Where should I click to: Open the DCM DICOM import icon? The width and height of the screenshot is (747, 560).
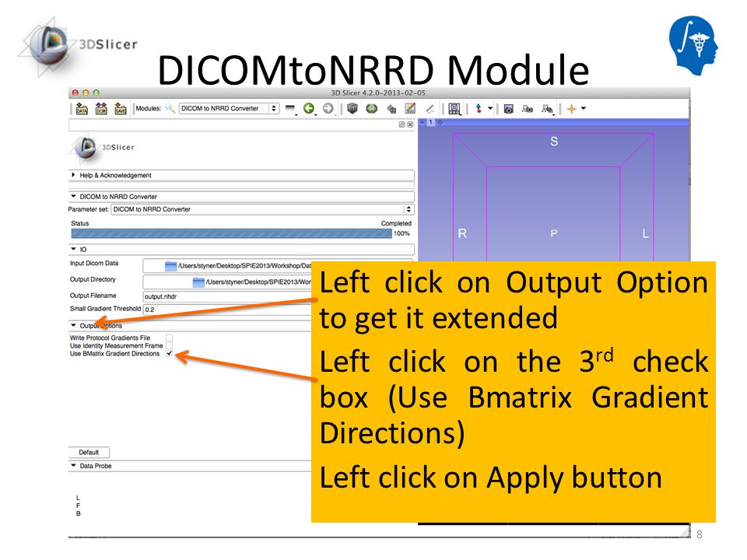[101, 109]
